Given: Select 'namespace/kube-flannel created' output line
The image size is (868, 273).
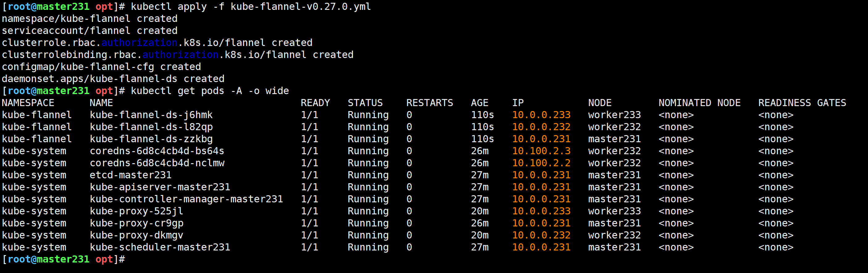Looking at the screenshot, I should pyautogui.click(x=90, y=19).
